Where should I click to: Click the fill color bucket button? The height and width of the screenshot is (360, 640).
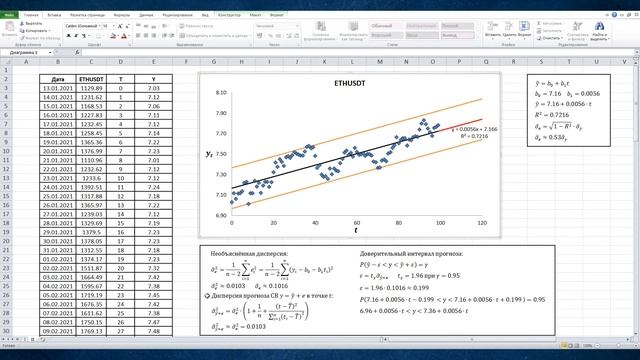pyautogui.click(x=113, y=36)
